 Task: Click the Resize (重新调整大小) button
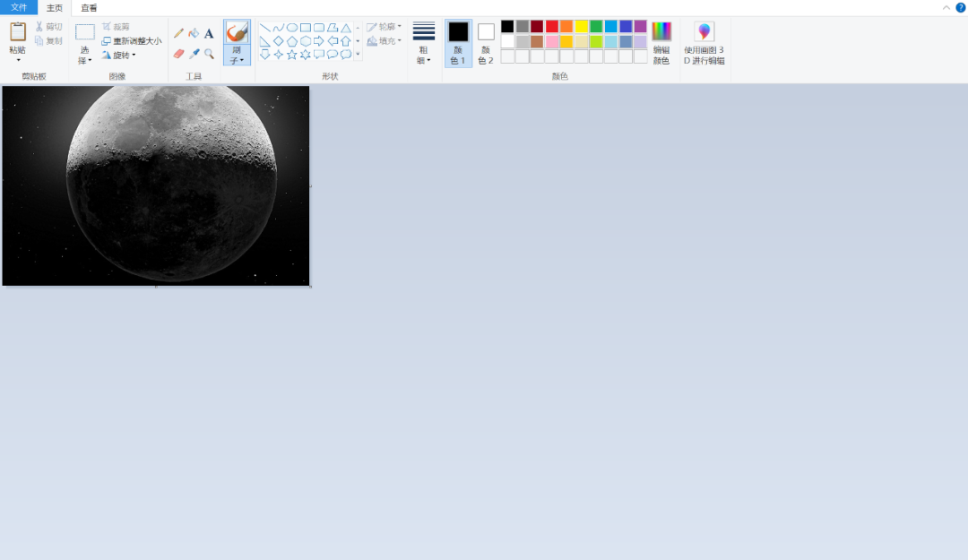click(x=132, y=40)
